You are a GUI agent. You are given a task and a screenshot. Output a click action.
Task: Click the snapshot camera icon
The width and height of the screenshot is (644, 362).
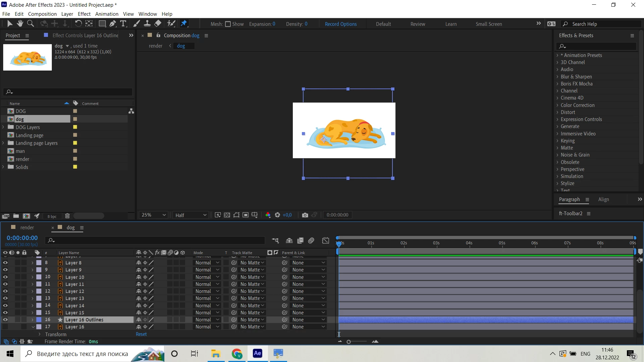click(305, 215)
